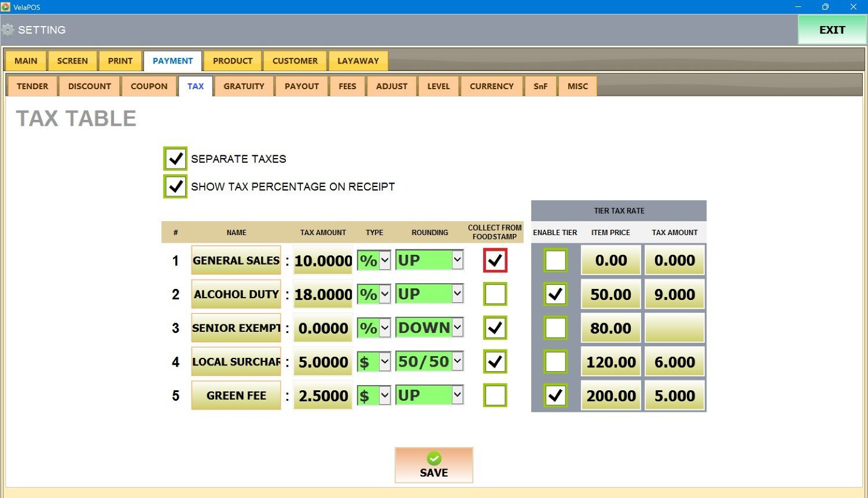
Task: Toggle foodstamp collection for General Sales
Action: [x=495, y=261]
